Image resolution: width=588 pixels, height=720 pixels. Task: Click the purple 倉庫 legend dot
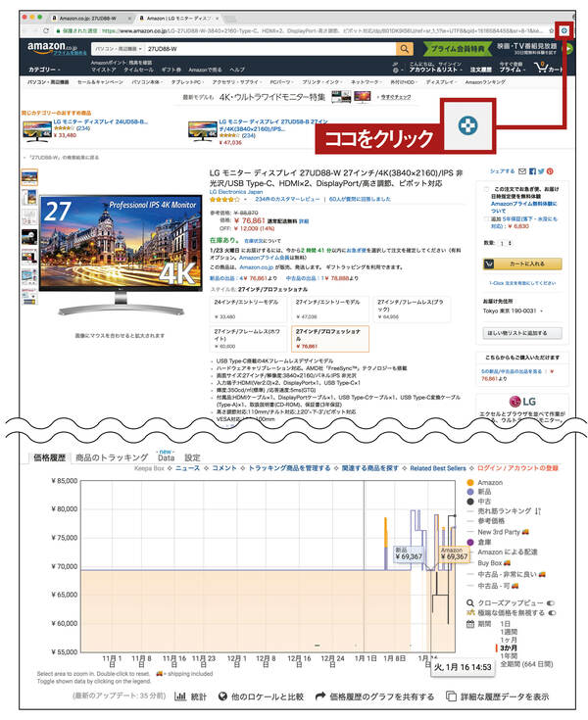[470, 543]
